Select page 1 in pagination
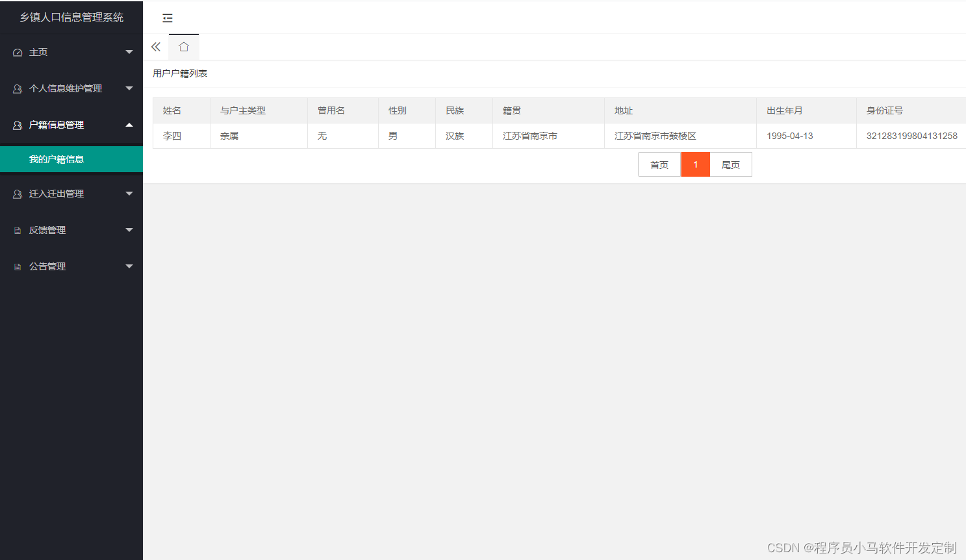This screenshot has height=560, width=966. tap(695, 164)
